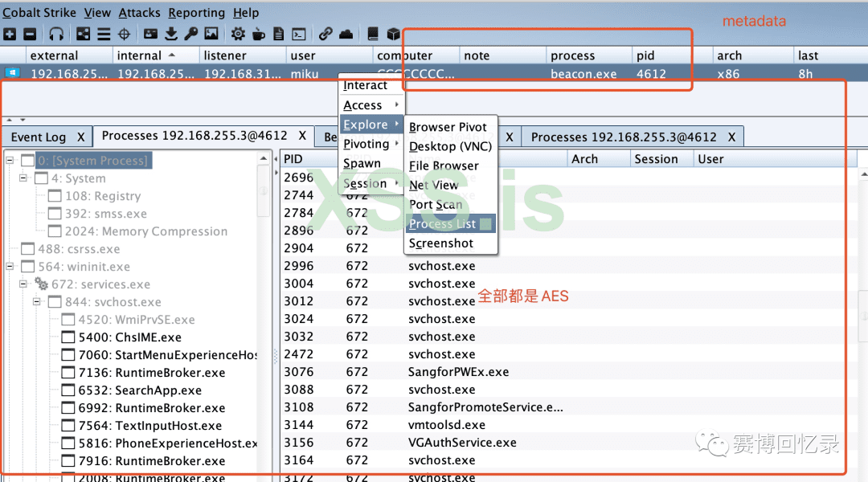Switch to session table view icon
This screenshot has width=868, height=482.
(104, 35)
